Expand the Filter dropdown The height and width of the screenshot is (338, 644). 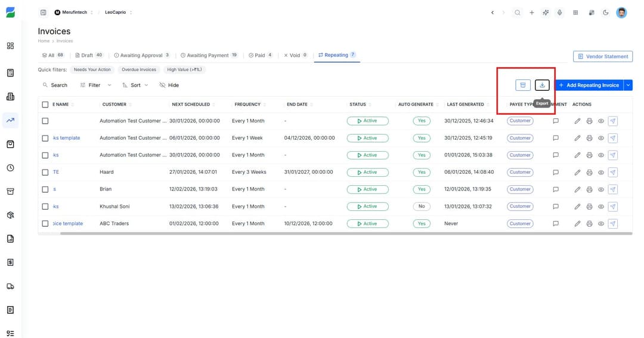tap(95, 85)
